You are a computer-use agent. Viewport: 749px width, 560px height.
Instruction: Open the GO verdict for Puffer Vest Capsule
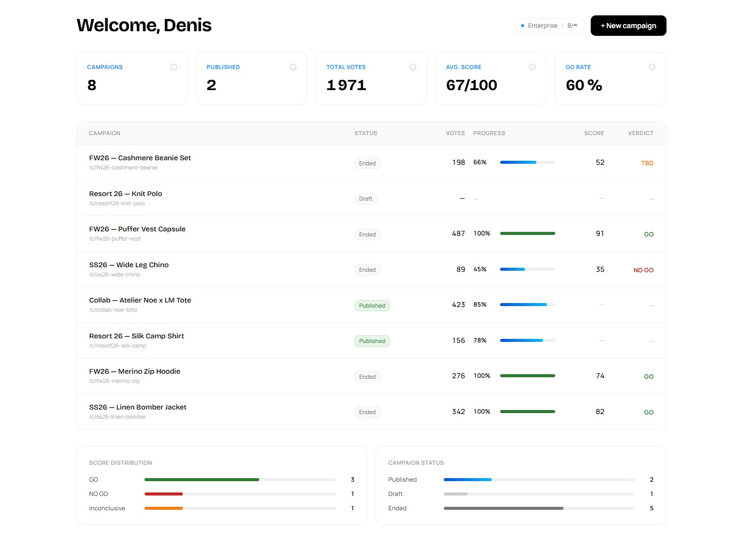coord(649,234)
